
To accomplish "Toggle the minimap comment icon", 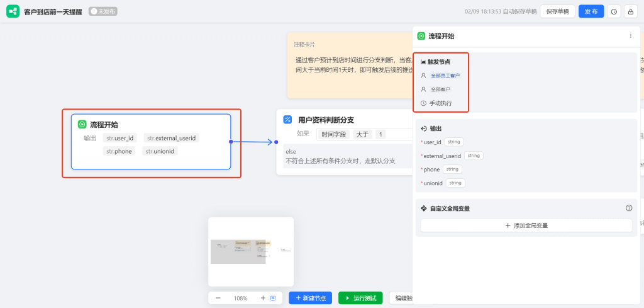I will 273,298.
